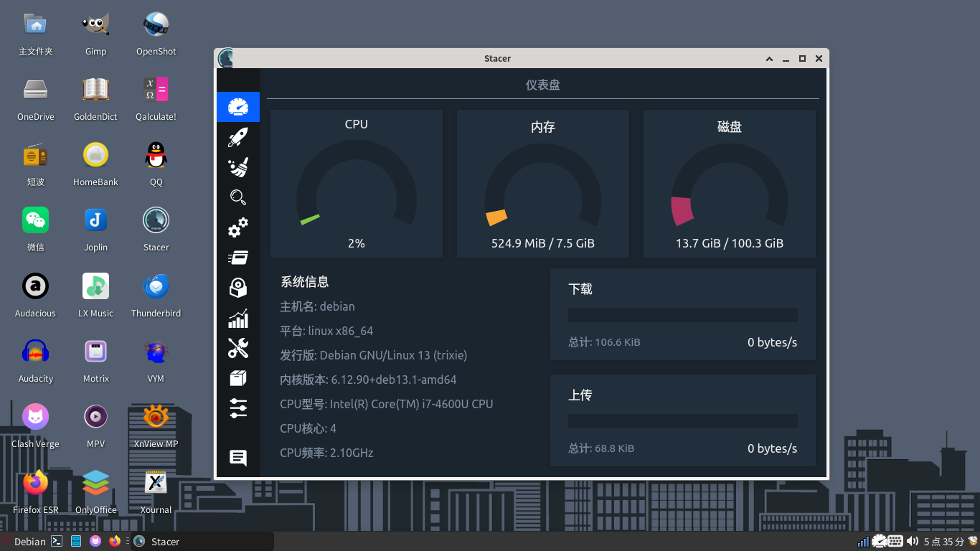Open the Debian start menu button
980x551 pixels.
[24, 542]
